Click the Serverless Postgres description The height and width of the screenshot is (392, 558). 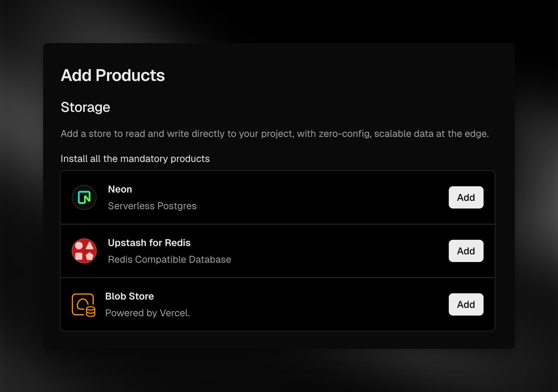click(x=152, y=206)
